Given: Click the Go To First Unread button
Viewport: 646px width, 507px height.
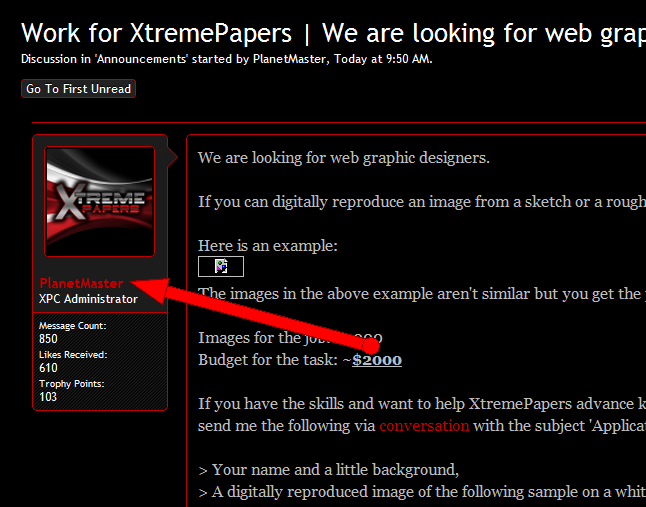Looking at the screenshot, I should (x=78, y=89).
